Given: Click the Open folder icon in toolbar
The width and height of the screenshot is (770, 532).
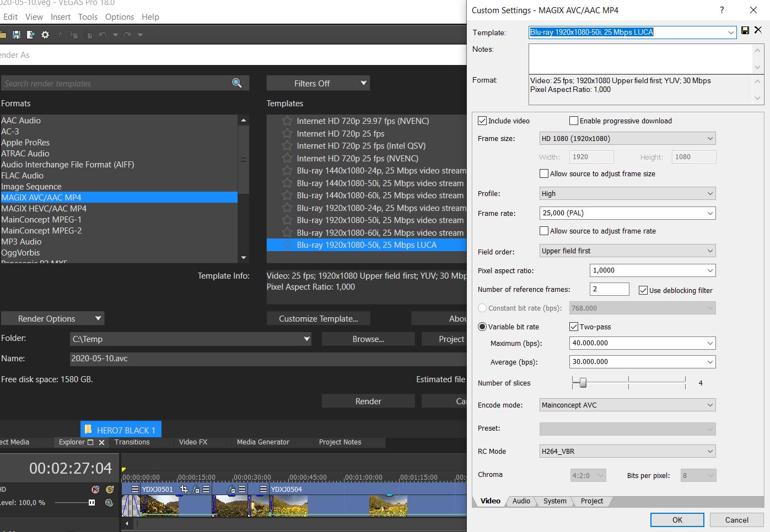Looking at the screenshot, I should coord(3,35).
